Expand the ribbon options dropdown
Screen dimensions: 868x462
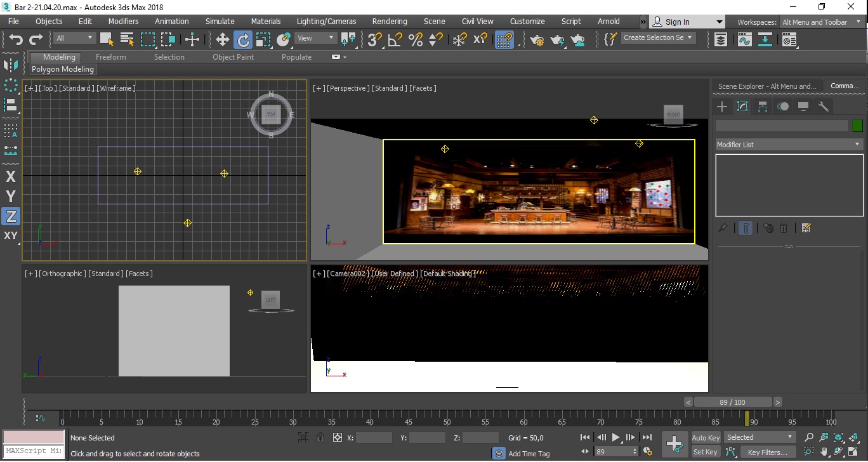(339, 57)
